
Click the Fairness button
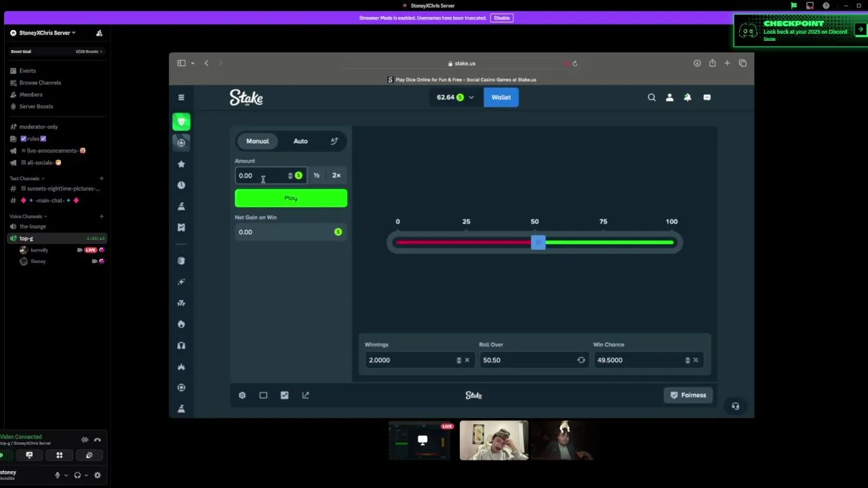click(688, 395)
